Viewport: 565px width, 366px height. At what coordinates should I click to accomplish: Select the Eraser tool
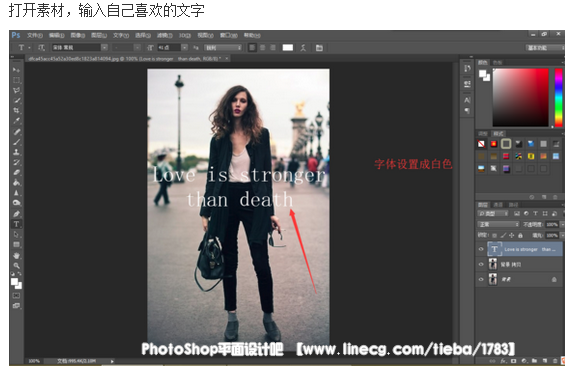tap(16, 173)
